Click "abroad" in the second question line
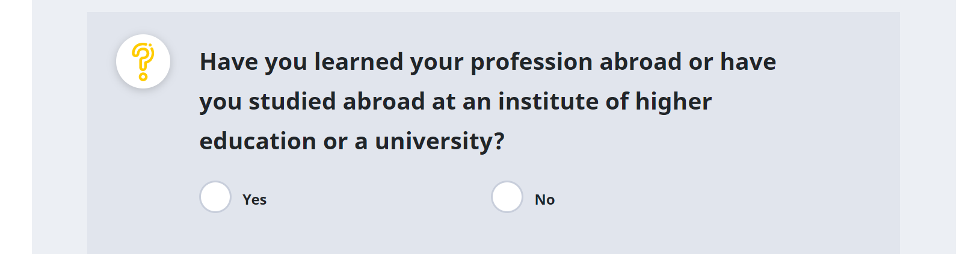 click(384, 102)
